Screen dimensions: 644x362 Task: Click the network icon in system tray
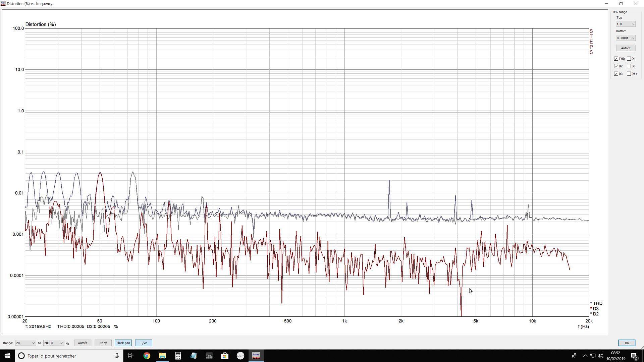point(593,356)
